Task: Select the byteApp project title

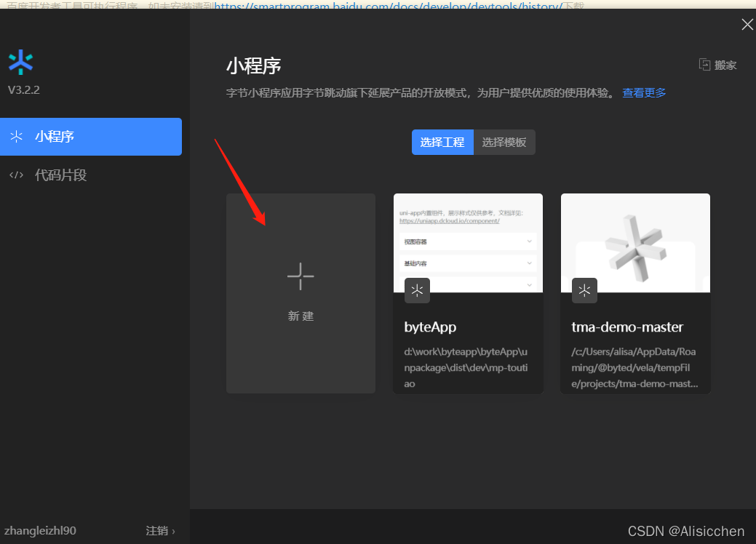Action: click(430, 327)
